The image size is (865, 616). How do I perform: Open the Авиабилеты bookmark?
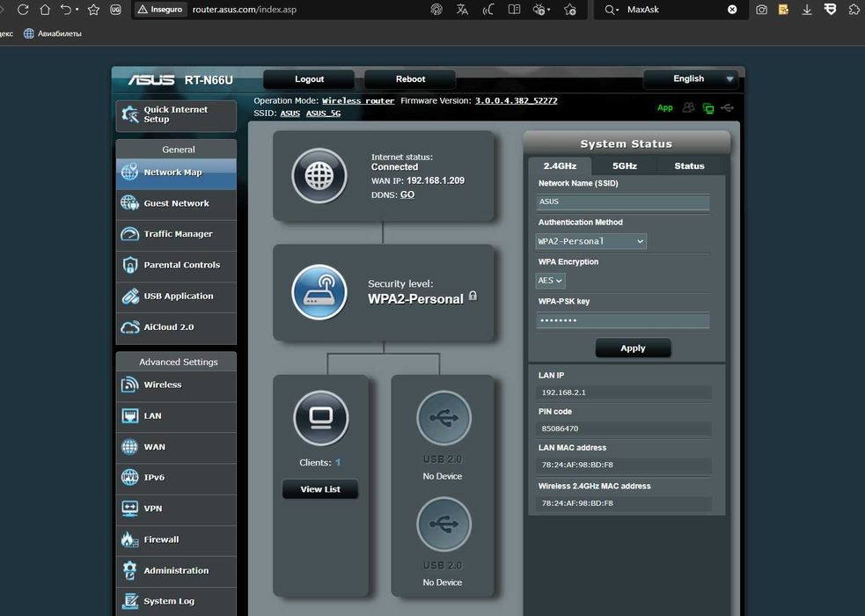(53, 33)
